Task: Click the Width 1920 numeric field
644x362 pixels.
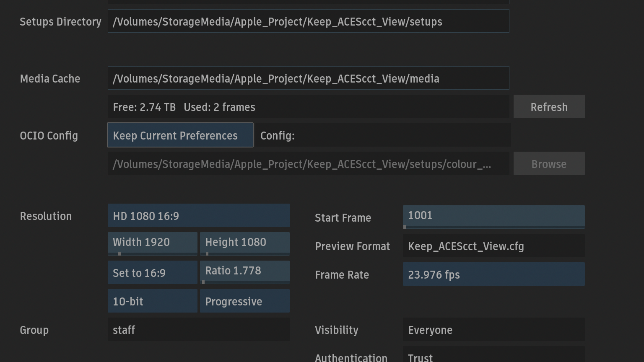Action: pyautogui.click(x=152, y=243)
